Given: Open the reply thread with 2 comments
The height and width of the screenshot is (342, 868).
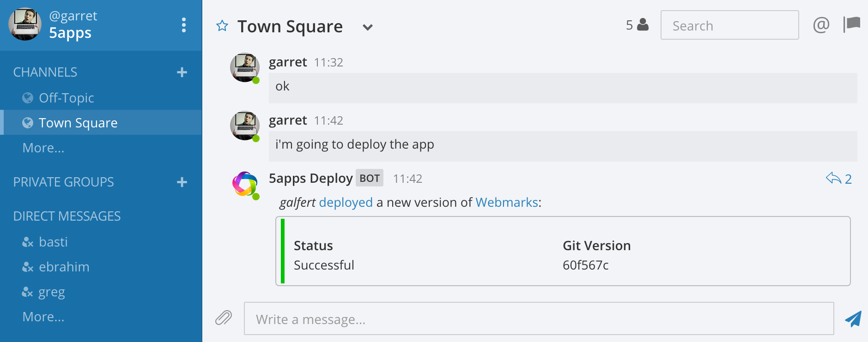Looking at the screenshot, I should point(839,179).
